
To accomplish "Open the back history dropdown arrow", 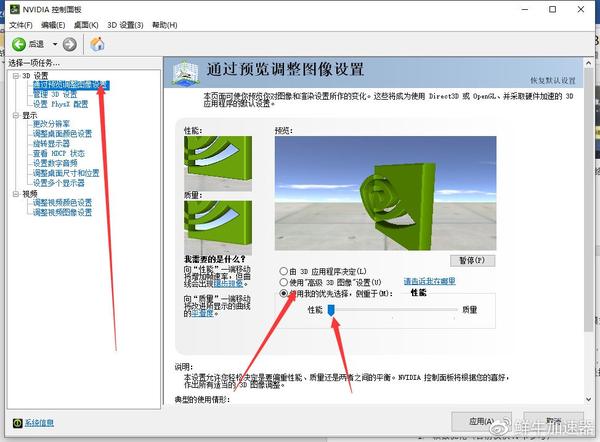I will tap(55, 44).
